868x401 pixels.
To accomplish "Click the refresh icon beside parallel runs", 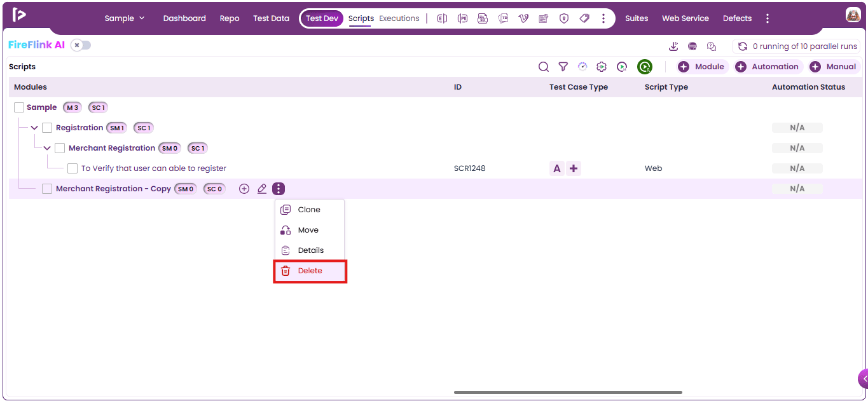I will [x=742, y=46].
